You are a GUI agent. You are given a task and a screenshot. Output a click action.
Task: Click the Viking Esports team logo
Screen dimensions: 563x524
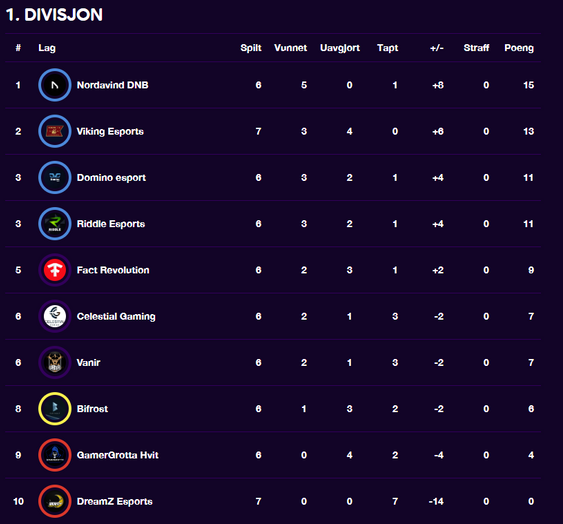[55, 131]
